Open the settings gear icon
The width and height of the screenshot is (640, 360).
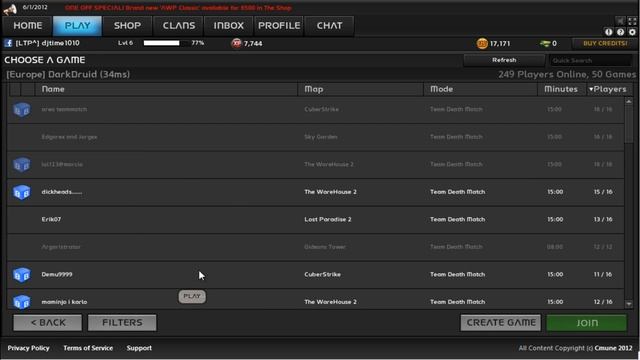click(632, 32)
